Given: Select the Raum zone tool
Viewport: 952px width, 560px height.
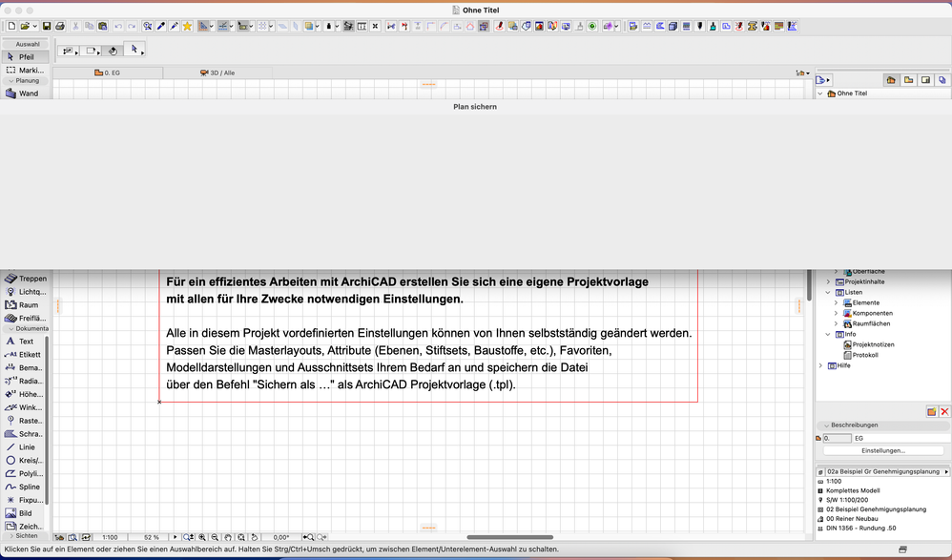Looking at the screenshot, I should 26,305.
